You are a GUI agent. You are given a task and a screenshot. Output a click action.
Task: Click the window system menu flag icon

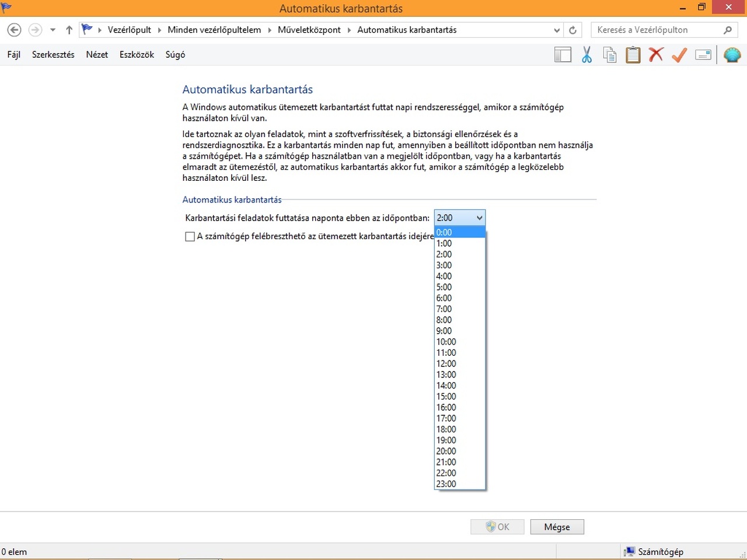tap(7, 8)
